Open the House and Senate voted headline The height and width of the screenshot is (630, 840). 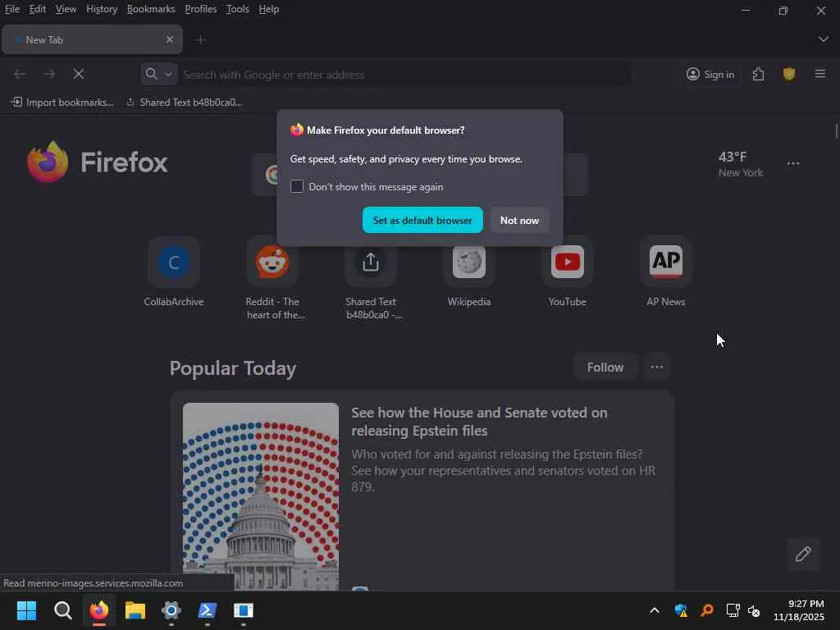[479, 422]
